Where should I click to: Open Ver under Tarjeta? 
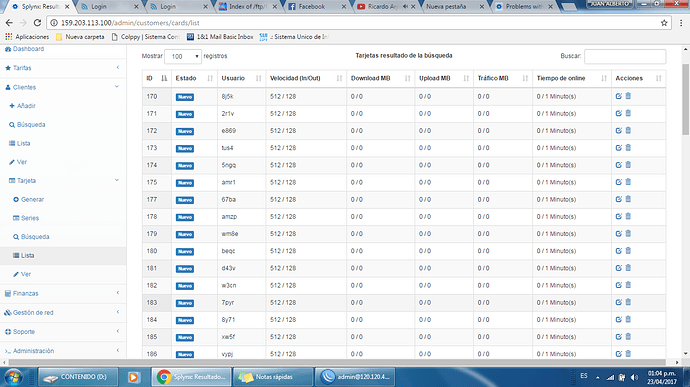coord(22,274)
